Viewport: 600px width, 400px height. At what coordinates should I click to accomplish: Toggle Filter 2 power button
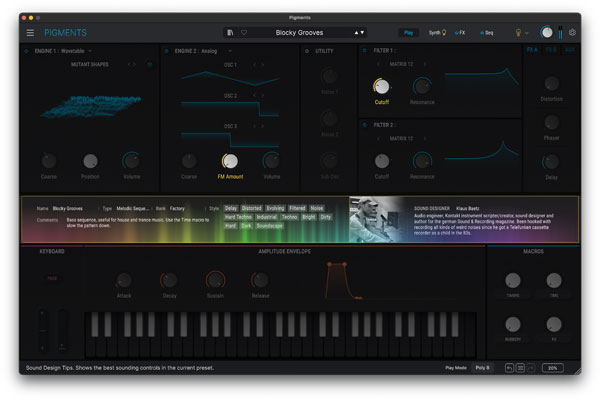pyautogui.click(x=365, y=125)
